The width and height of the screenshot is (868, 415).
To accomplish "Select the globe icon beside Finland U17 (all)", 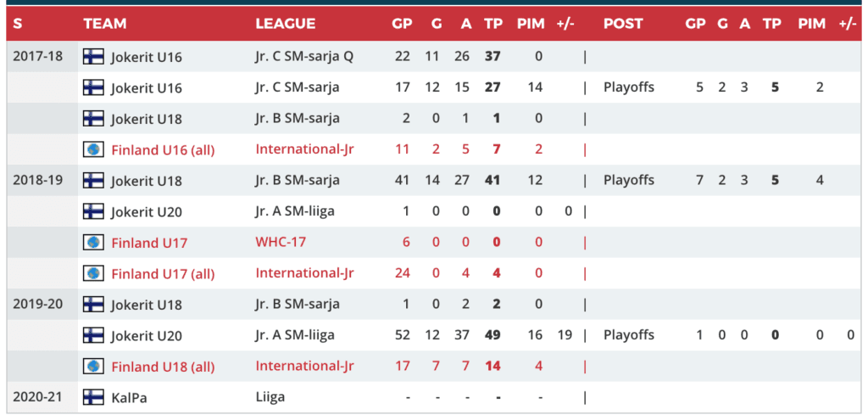I will point(93,273).
